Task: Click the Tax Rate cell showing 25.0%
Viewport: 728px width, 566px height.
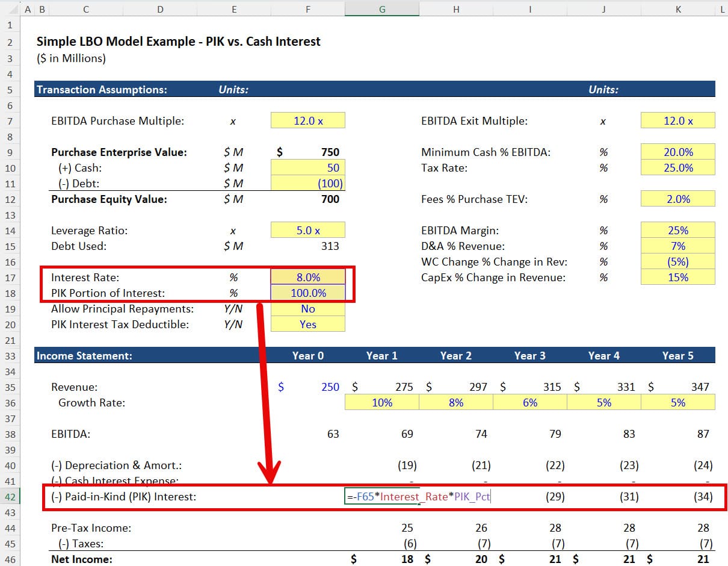Action: [677, 167]
